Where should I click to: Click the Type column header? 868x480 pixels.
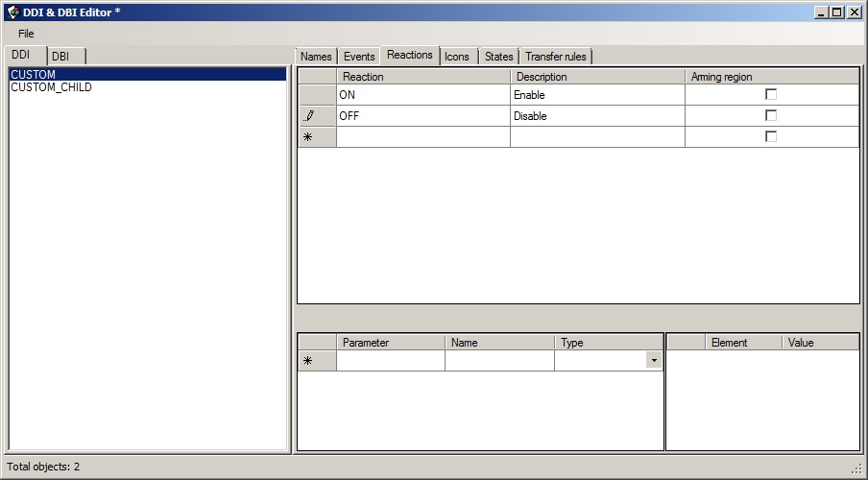(609, 343)
